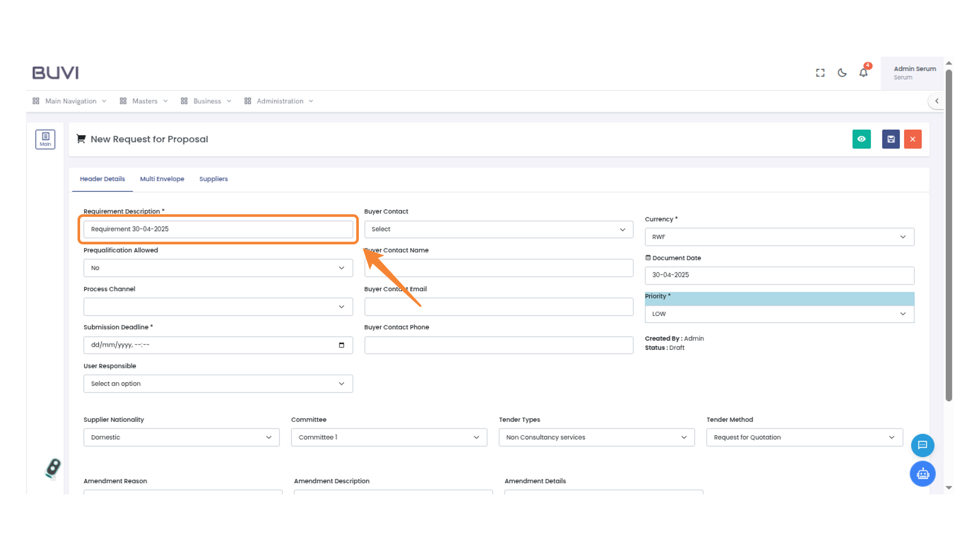Switch to the Multi Envelope tab
Viewport: 980px width, 551px height.
(x=162, y=179)
